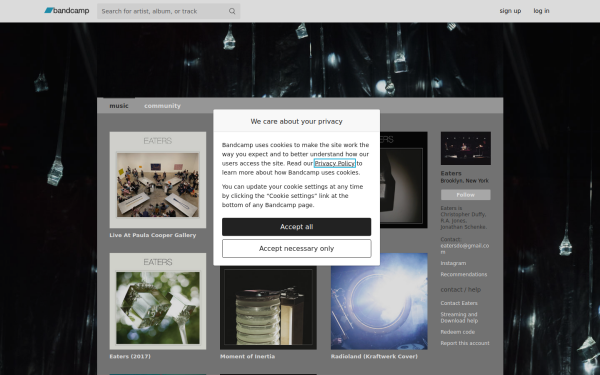
Task: Open the Eaters (2017) album cover
Action: coord(158,301)
